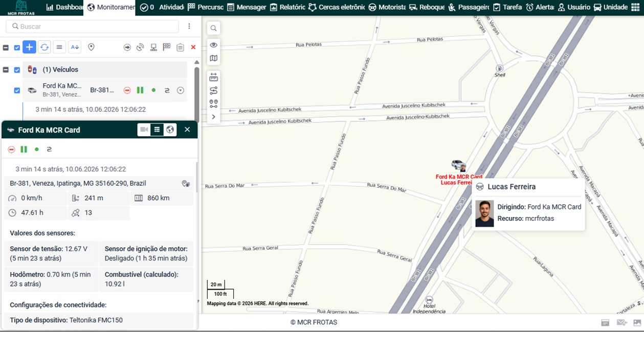Click the checkered flag icon in list toolbar

pos(167,47)
